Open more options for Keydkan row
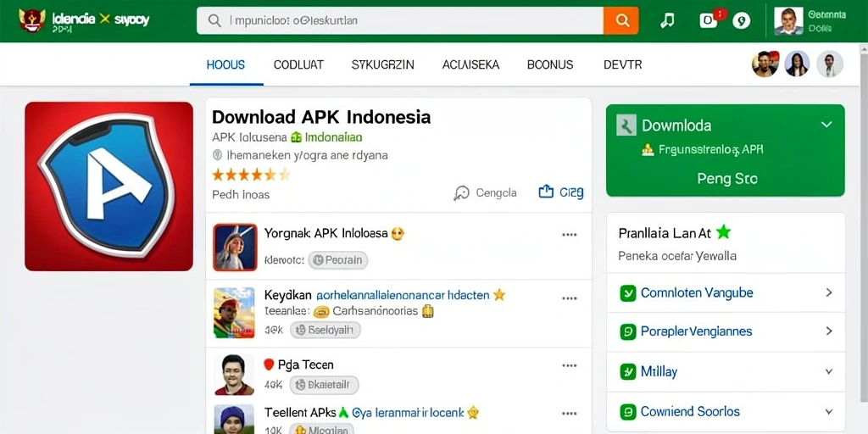This screenshot has width=868, height=434. click(569, 298)
